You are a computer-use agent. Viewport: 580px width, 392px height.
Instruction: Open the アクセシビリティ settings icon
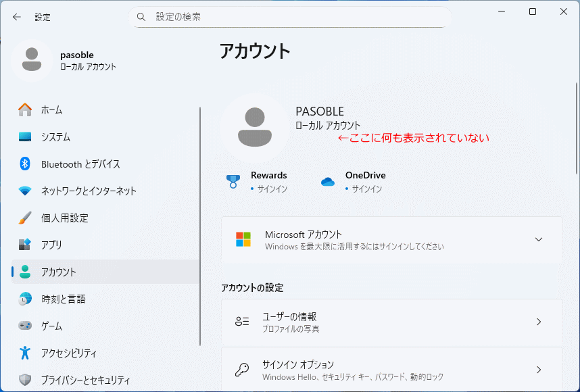[25, 353]
